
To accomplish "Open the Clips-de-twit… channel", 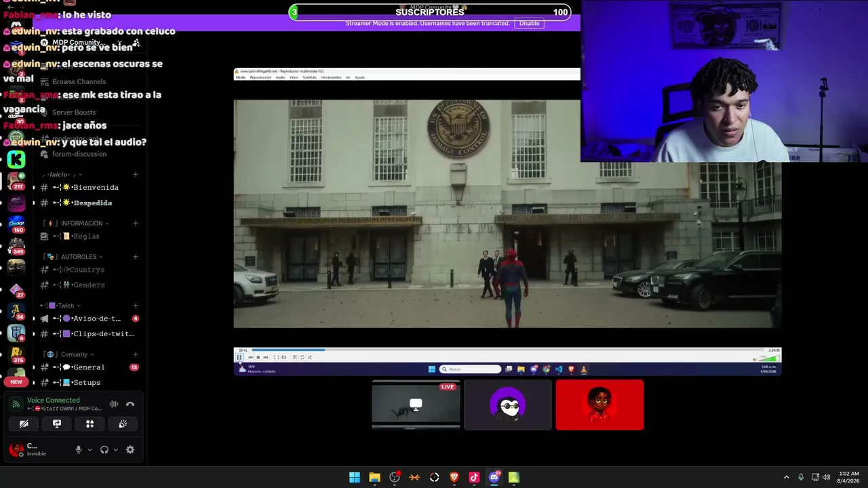I will coord(90,333).
